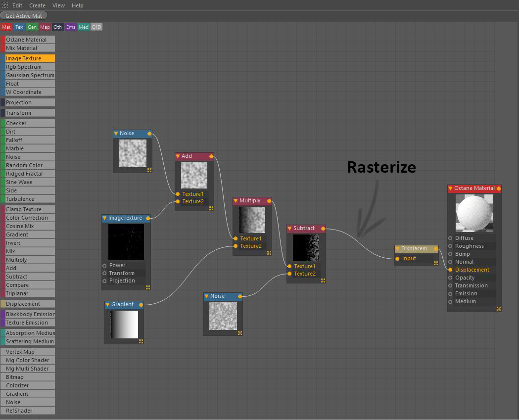Collapse the Add node
The image size is (519, 420).
click(x=178, y=156)
